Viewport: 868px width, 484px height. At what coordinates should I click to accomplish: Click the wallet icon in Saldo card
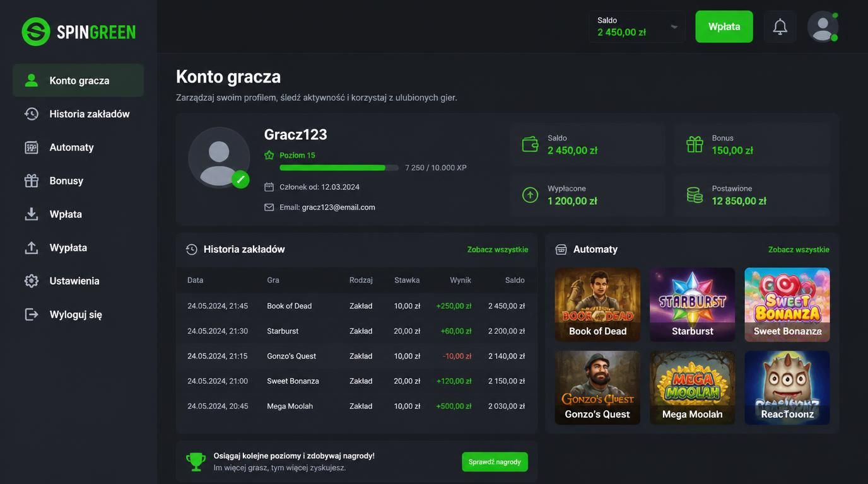[531, 144]
